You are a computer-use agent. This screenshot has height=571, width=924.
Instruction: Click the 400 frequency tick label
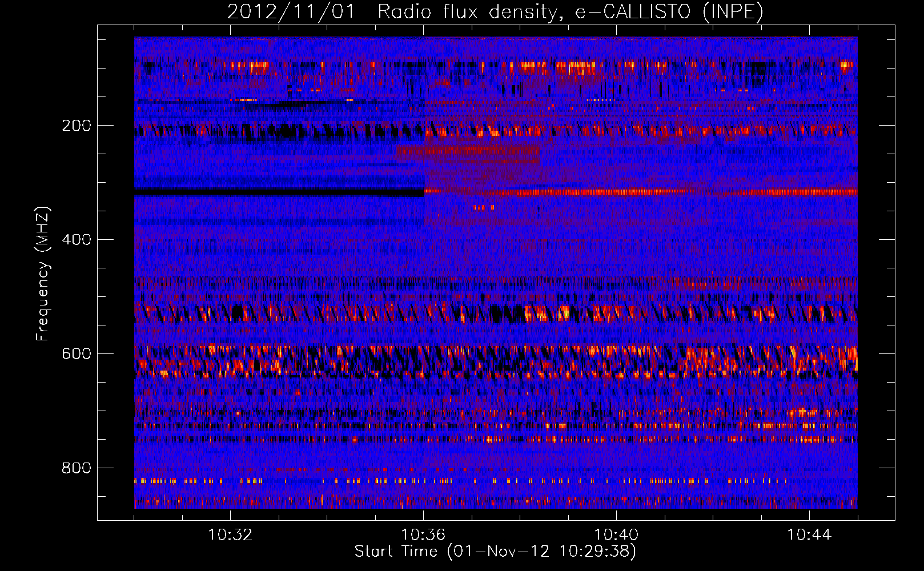[x=77, y=240]
